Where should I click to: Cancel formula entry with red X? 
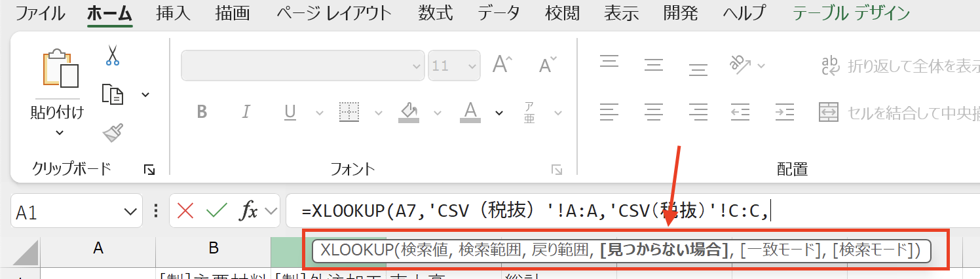pyautogui.click(x=185, y=211)
